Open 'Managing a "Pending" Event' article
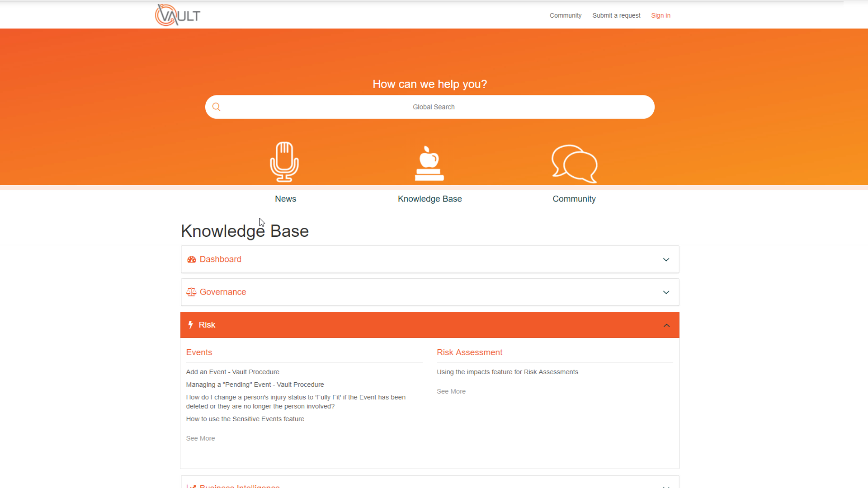868x488 pixels. (x=255, y=385)
